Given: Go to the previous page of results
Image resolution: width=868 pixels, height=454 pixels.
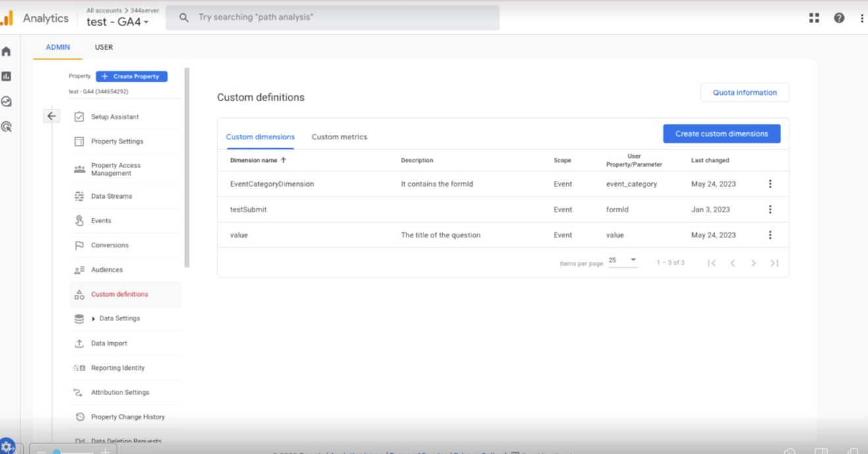Looking at the screenshot, I should click(732, 263).
